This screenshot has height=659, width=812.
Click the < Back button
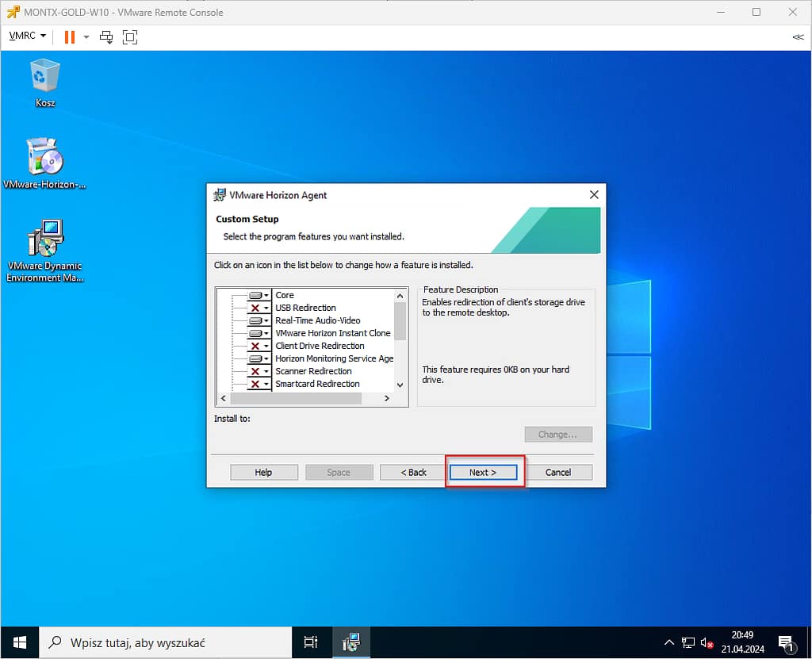coord(413,472)
